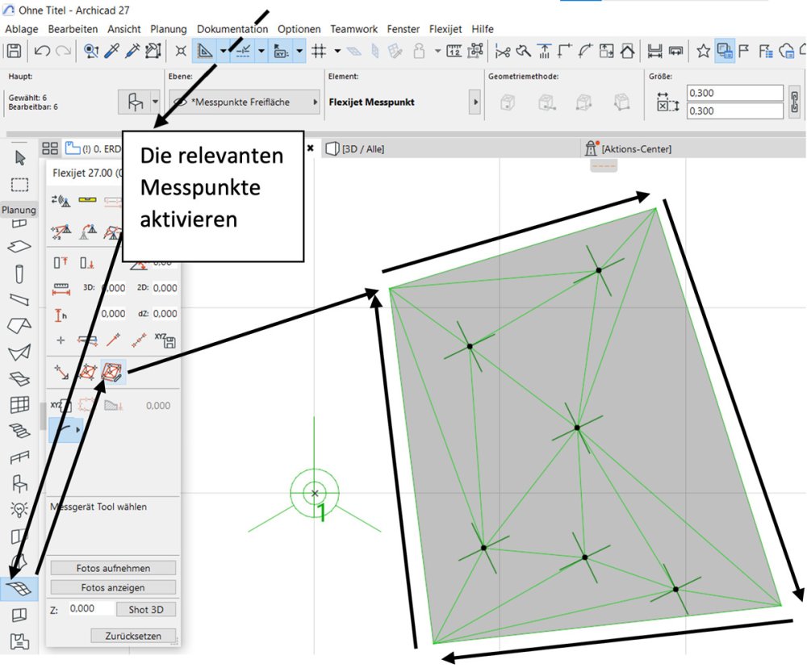
Task: Open the object tool settings dropdown arrow
Action: (155, 102)
